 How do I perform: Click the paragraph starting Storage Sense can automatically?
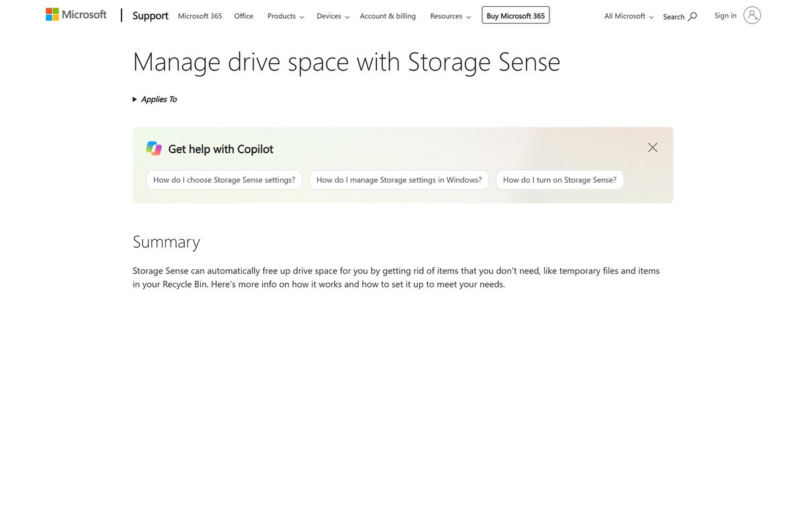coord(396,277)
